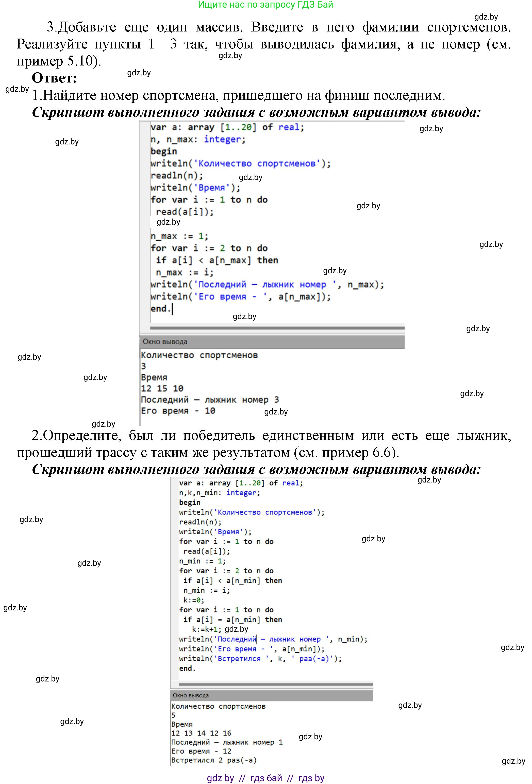Click 'n_max := 1;' line in the first code listing

click(179, 236)
